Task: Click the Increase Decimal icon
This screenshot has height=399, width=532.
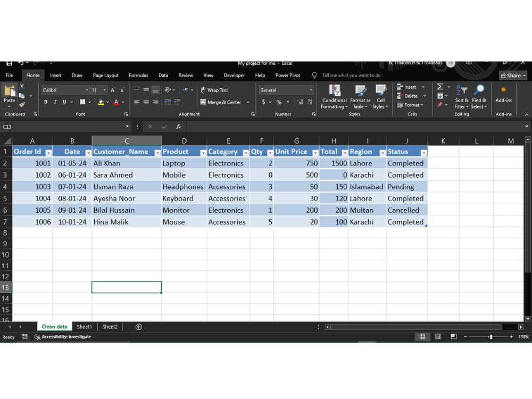Action: (x=300, y=102)
